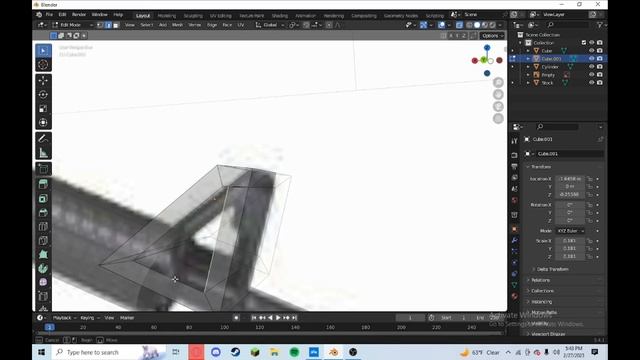
Task: Click the pan view hand icon
Action: point(498,95)
